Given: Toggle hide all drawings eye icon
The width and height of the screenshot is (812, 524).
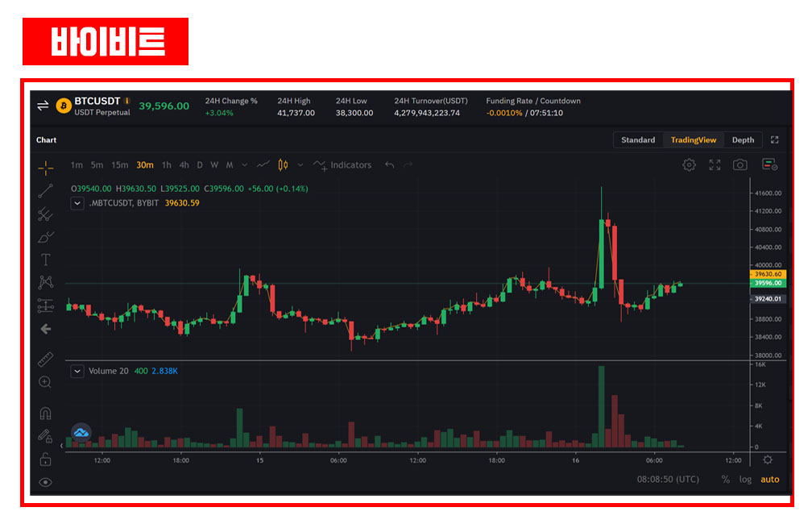Looking at the screenshot, I should pos(46,483).
